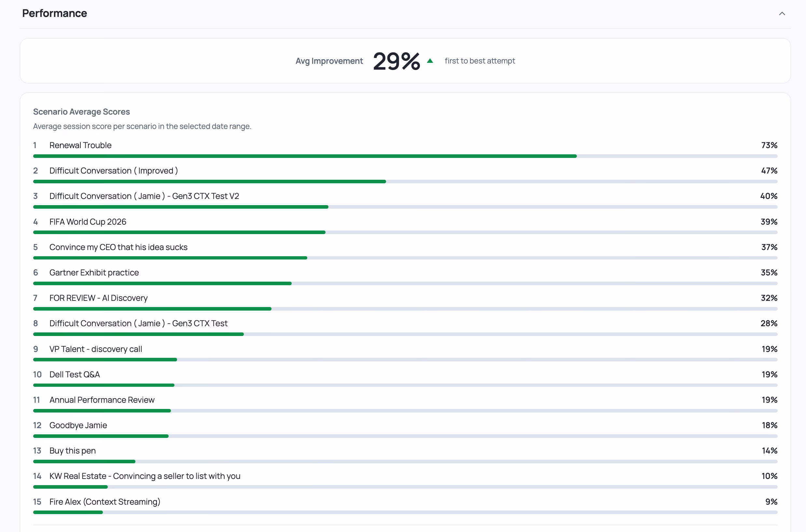Click the Goodbye Jamie progress bar
Image resolution: width=806 pixels, height=532 pixels.
pos(405,436)
